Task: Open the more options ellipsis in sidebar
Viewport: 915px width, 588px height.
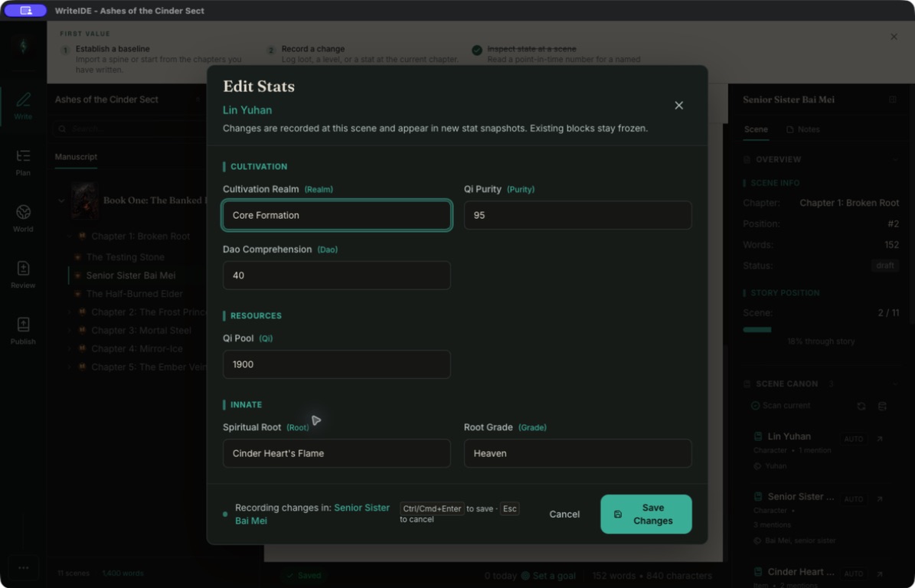Action: click(x=23, y=567)
